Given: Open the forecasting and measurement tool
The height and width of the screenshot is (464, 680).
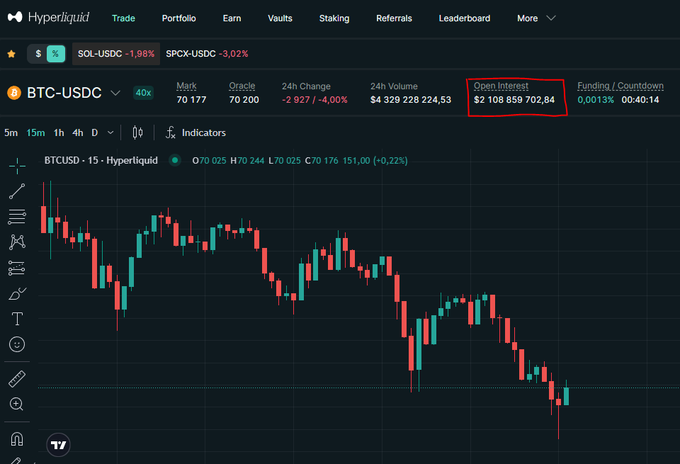Looking at the screenshot, I should pyautogui.click(x=17, y=268).
